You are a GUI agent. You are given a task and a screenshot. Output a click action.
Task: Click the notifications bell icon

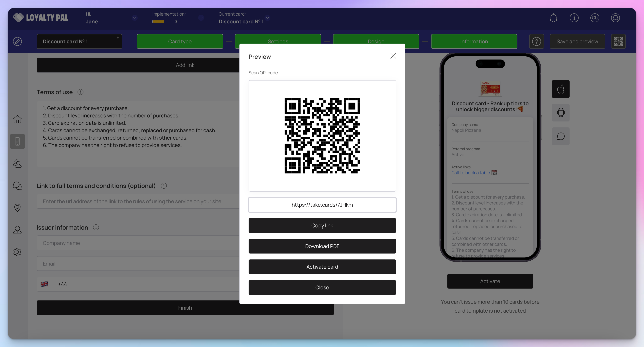[x=553, y=18]
